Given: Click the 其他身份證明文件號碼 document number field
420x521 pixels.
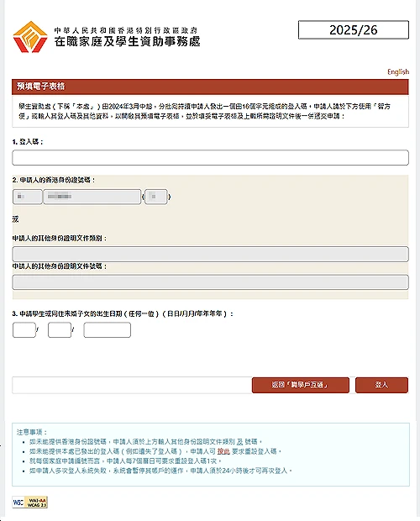Looking at the screenshot, I should 210,282.
